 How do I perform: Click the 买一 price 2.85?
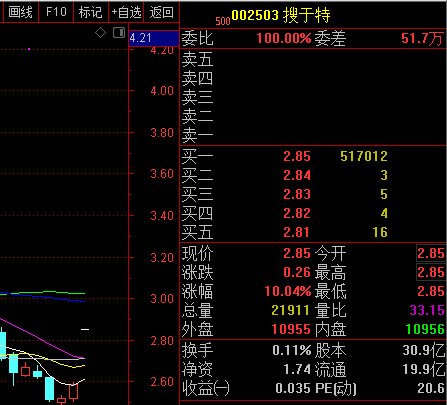click(297, 156)
